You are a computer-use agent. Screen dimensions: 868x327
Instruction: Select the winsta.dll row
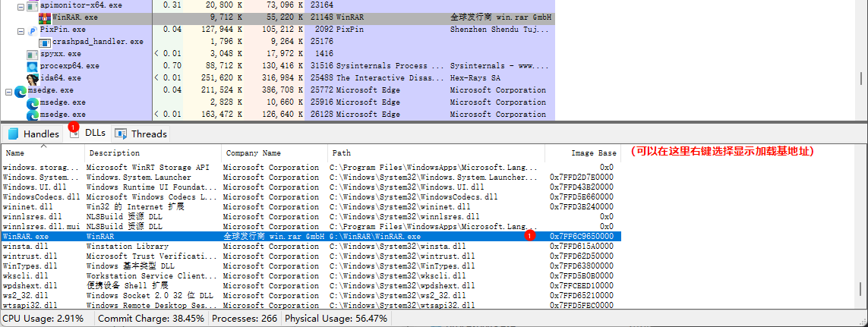coord(311,247)
